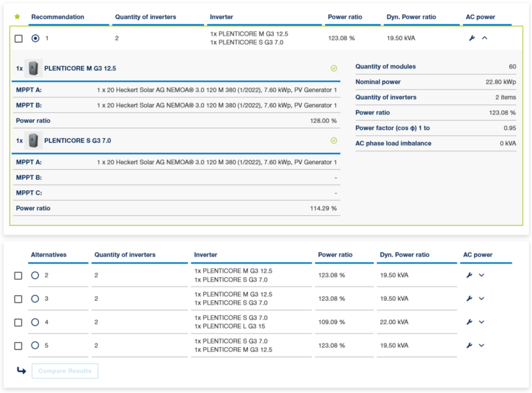Click the 0.95 power factor value

pos(509,128)
